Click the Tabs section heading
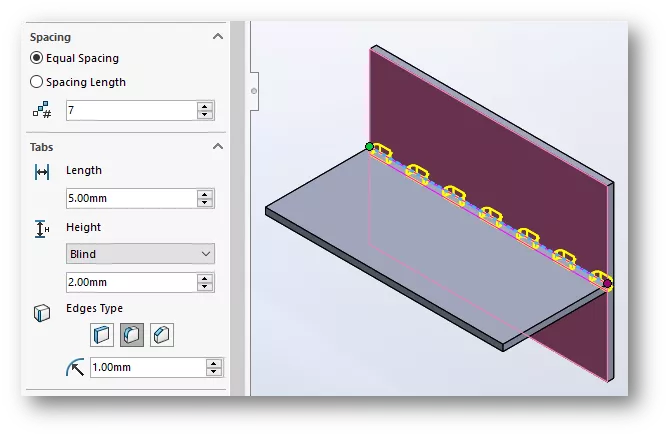The image size is (670, 438). pyautogui.click(x=41, y=147)
